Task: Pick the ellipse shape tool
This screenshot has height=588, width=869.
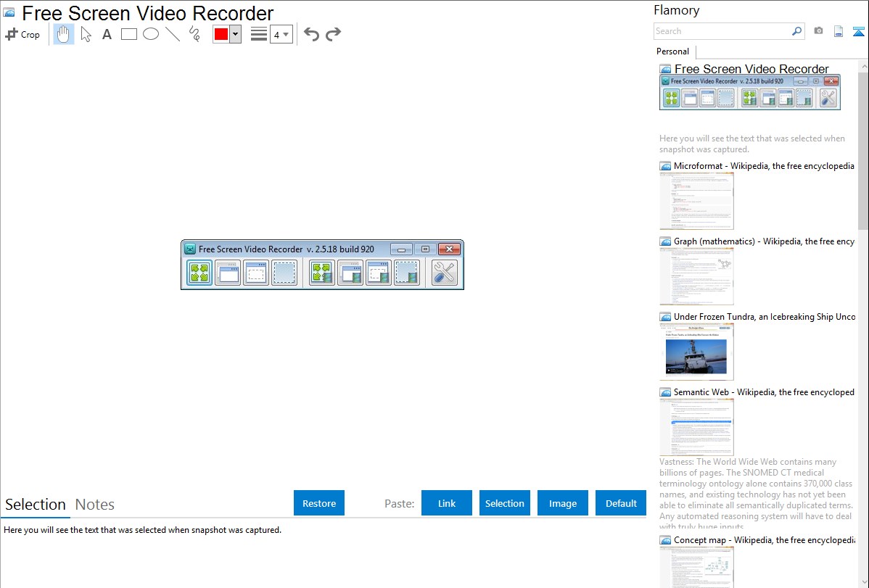Action: (151, 34)
